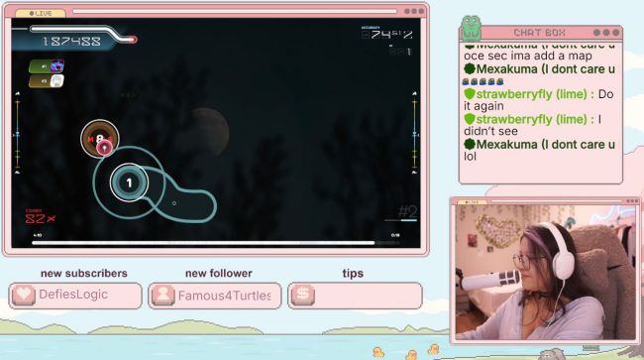This screenshot has height=360, width=644.
Task: Click the row of frog emotes in chat
Action: point(483,81)
